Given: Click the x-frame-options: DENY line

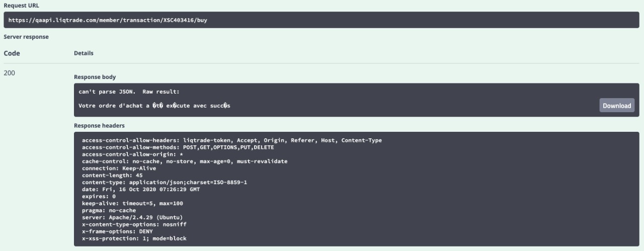Looking at the screenshot, I should [x=117, y=231].
